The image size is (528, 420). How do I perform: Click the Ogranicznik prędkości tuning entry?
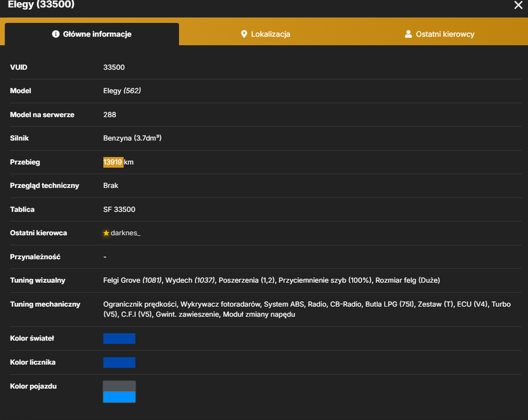(140, 304)
